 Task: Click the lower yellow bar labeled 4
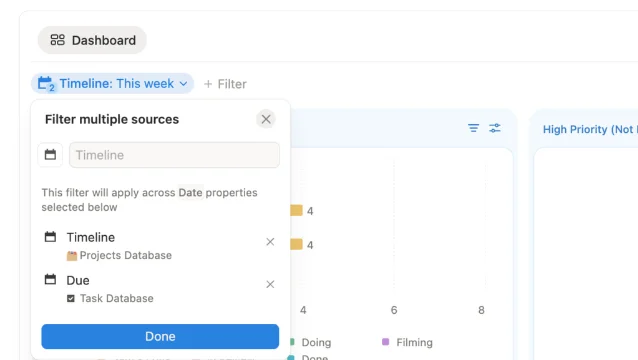(x=296, y=244)
